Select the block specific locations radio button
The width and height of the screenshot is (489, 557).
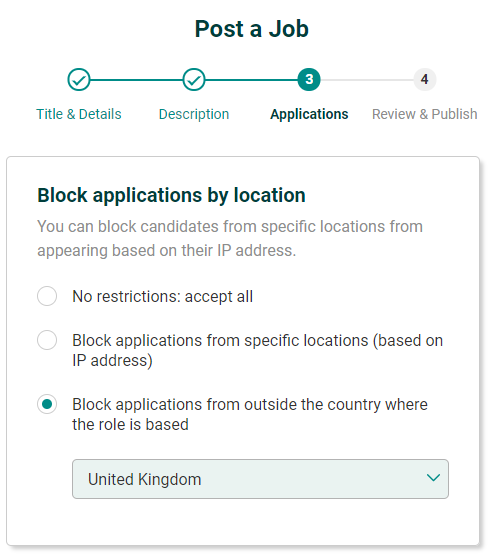pyautogui.click(x=47, y=340)
